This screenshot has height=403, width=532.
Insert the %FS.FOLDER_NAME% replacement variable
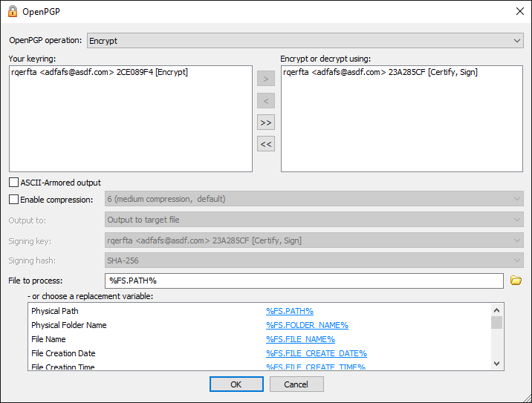coord(307,325)
